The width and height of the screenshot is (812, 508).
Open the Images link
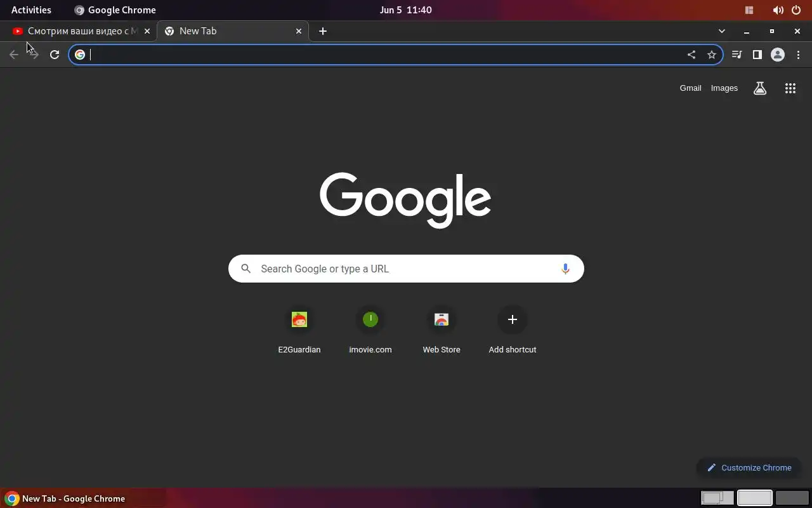(724, 88)
